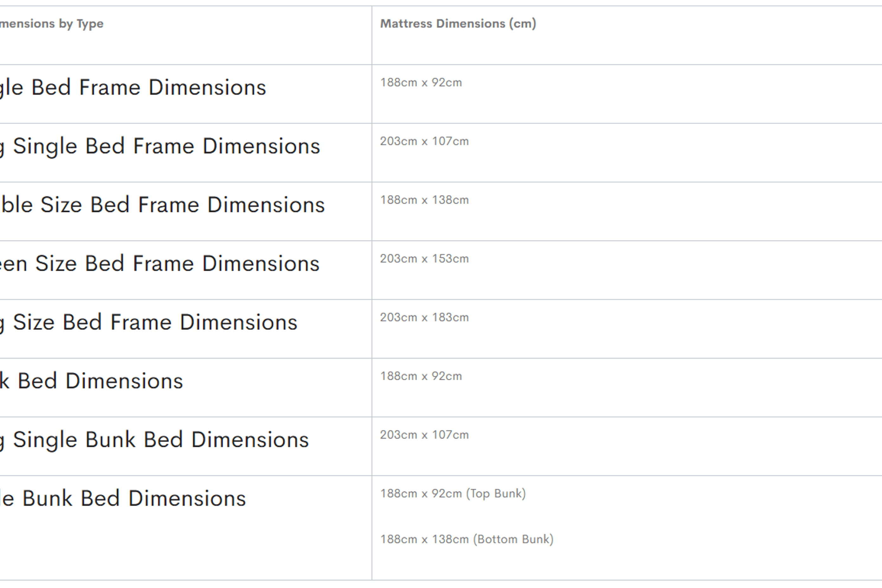The width and height of the screenshot is (882, 588).
Task: Click the Queen Size Bed Frame Dimensions heading
Action: [159, 264]
